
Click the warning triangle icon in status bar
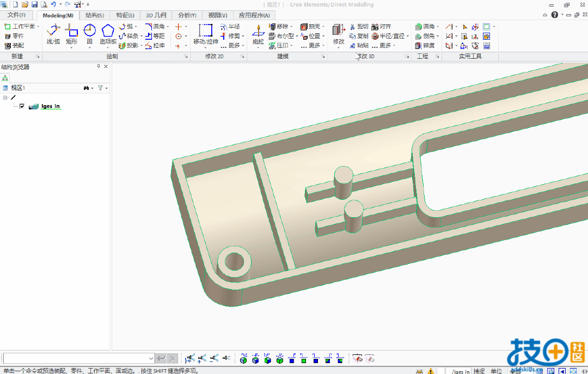(x=431, y=371)
